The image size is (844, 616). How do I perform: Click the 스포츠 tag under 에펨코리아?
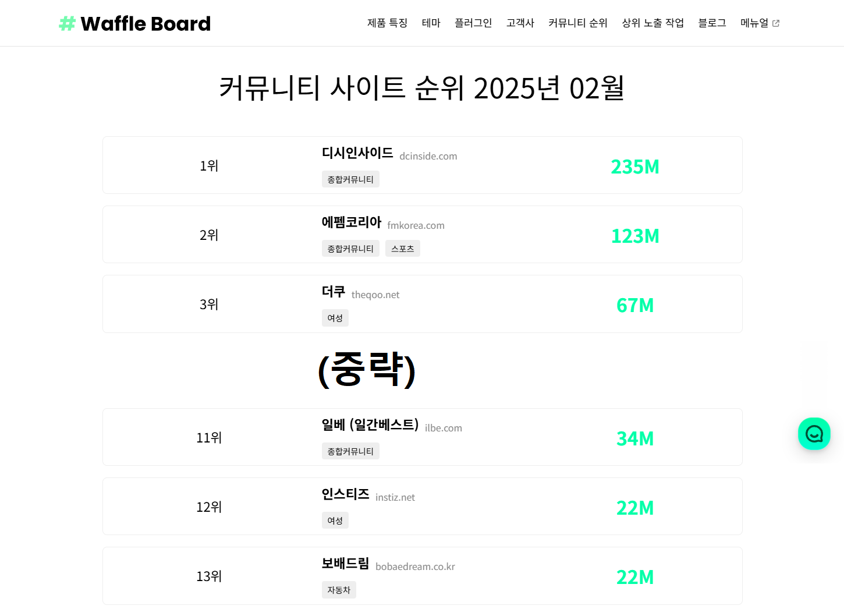click(403, 249)
